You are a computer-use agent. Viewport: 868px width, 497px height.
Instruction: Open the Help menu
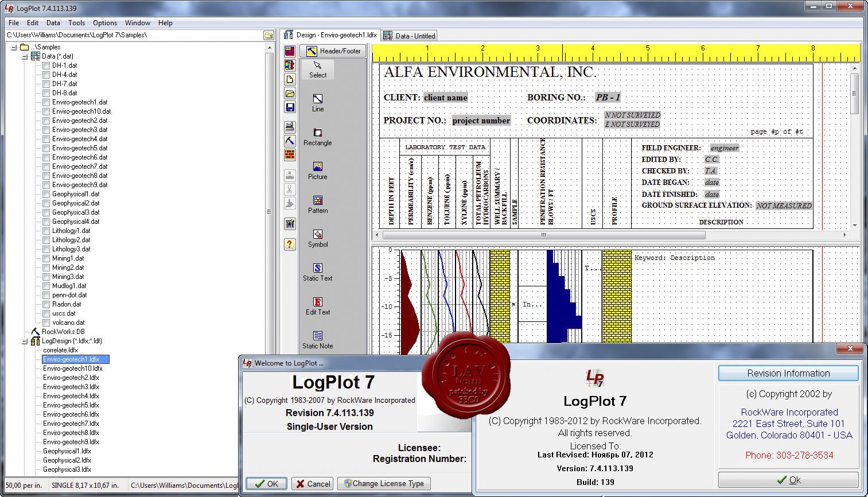[165, 23]
